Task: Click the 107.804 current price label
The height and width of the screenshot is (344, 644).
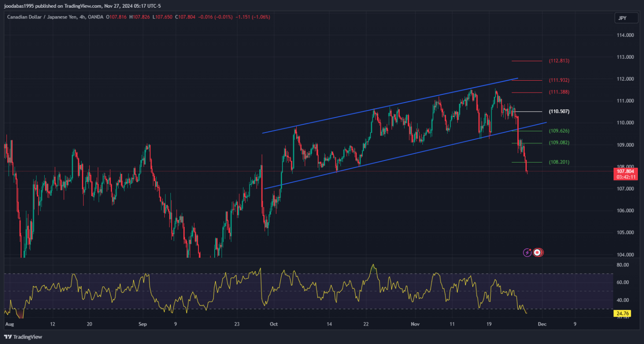Action: [625, 171]
